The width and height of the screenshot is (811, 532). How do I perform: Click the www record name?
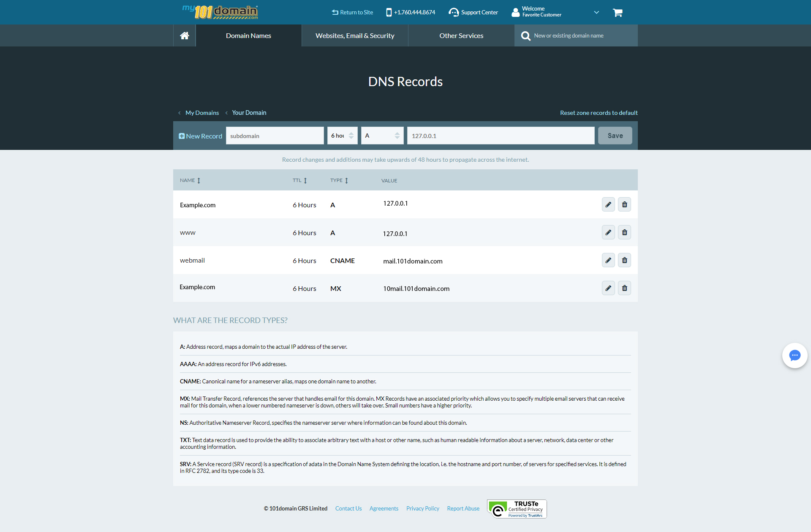pyautogui.click(x=188, y=233)
